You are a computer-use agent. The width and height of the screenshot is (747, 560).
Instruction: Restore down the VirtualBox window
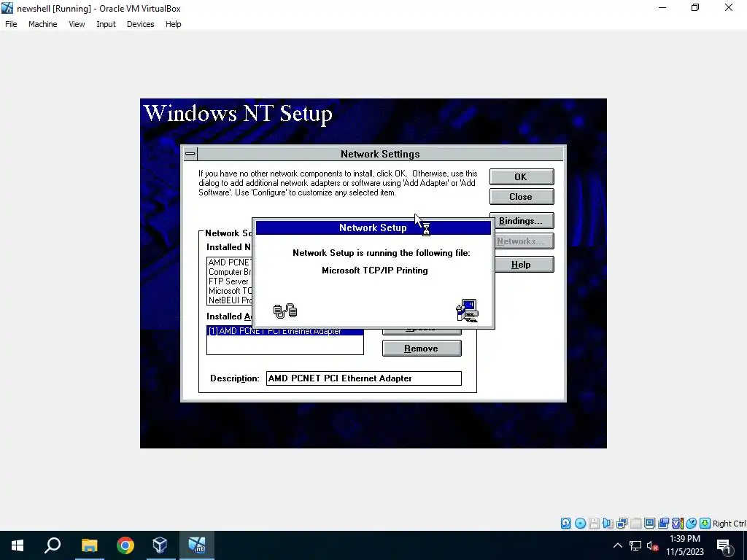[695, 7]
